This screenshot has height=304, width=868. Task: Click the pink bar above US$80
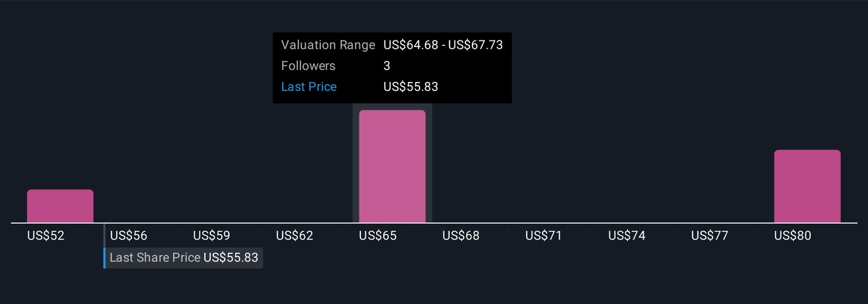[807, 186]
